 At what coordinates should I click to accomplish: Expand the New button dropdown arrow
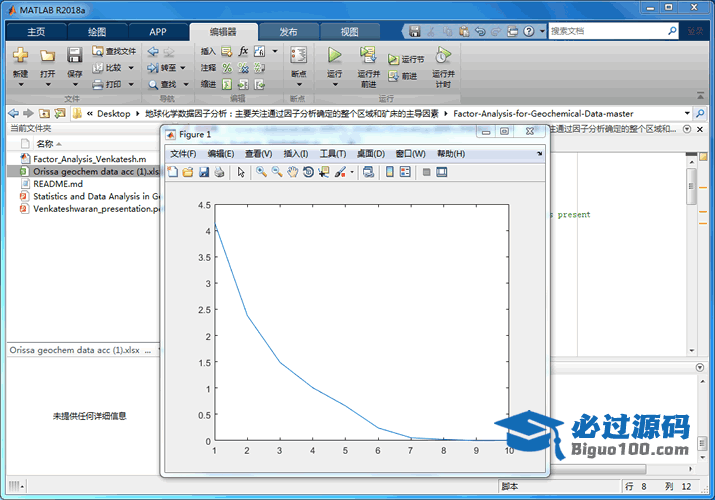tap(21, 84)
